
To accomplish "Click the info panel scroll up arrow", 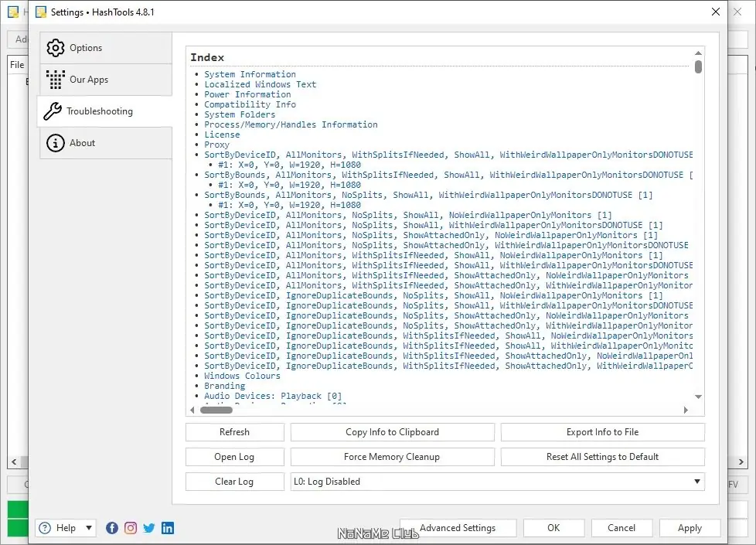I will pos(698,53).
